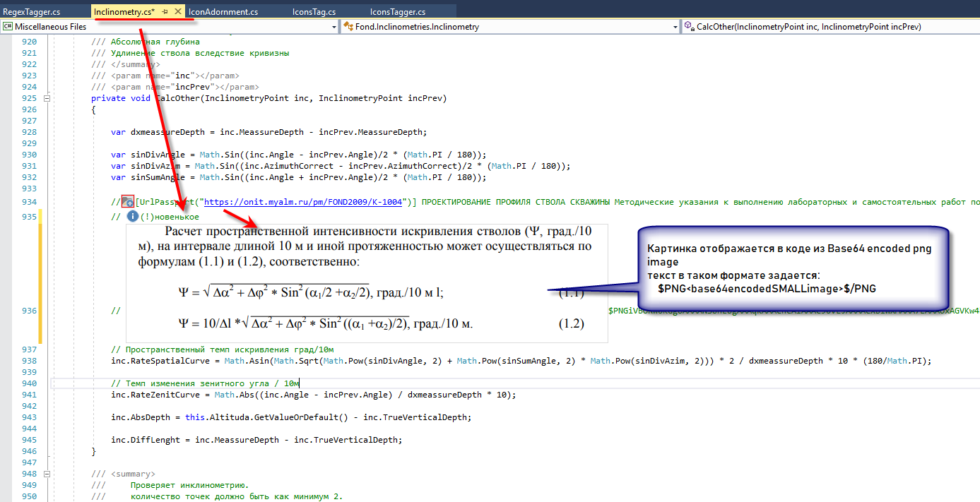The height and width of the screenshot is (502, 980).
Task: Open the Miscellaneous Files project dropdown
Action: click(x=333, y=27)
